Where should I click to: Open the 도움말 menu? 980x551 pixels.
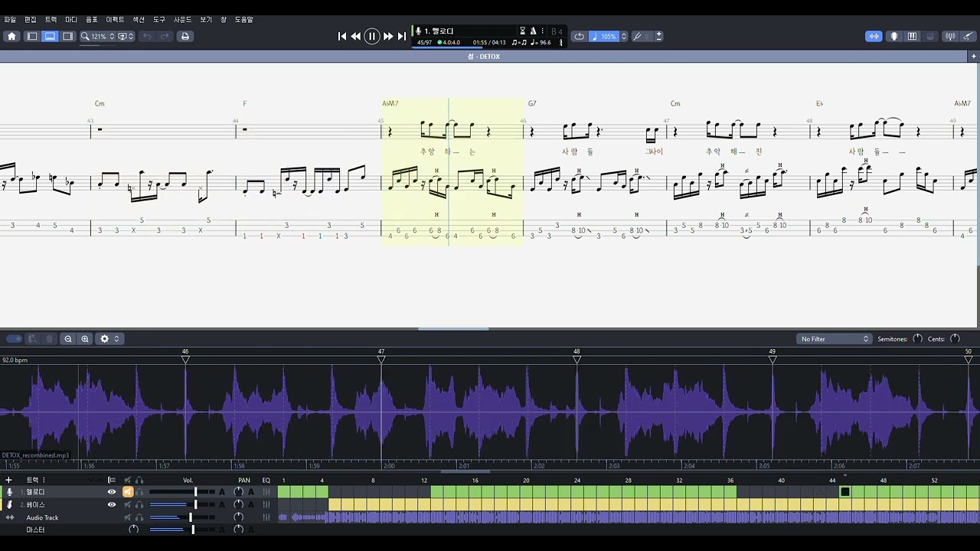244,20
